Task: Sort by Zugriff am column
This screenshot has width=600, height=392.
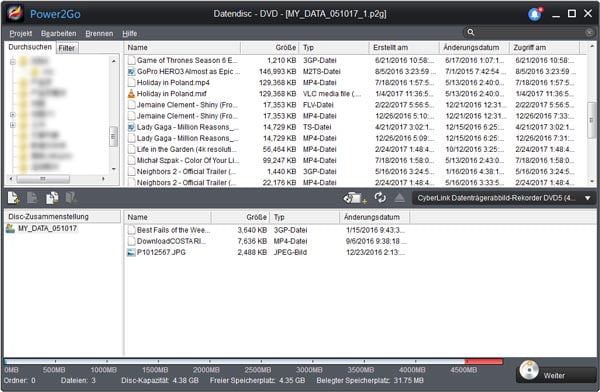Action: click(545, 47)
